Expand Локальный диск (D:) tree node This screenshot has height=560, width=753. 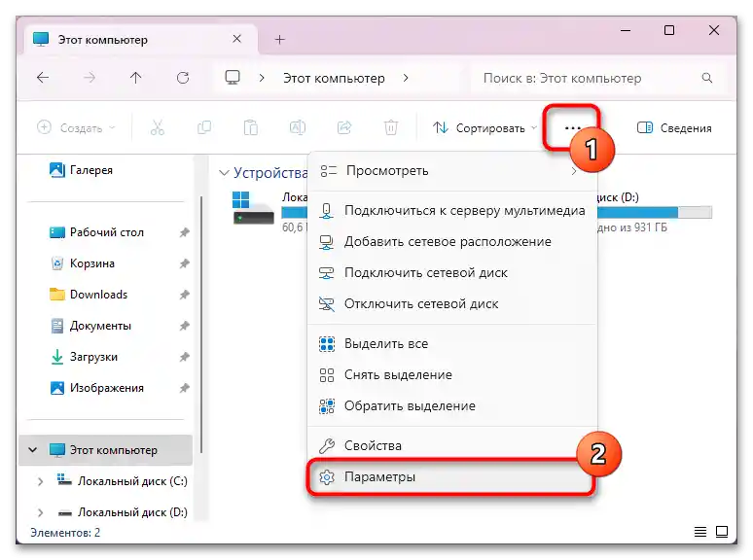(40, 512)
